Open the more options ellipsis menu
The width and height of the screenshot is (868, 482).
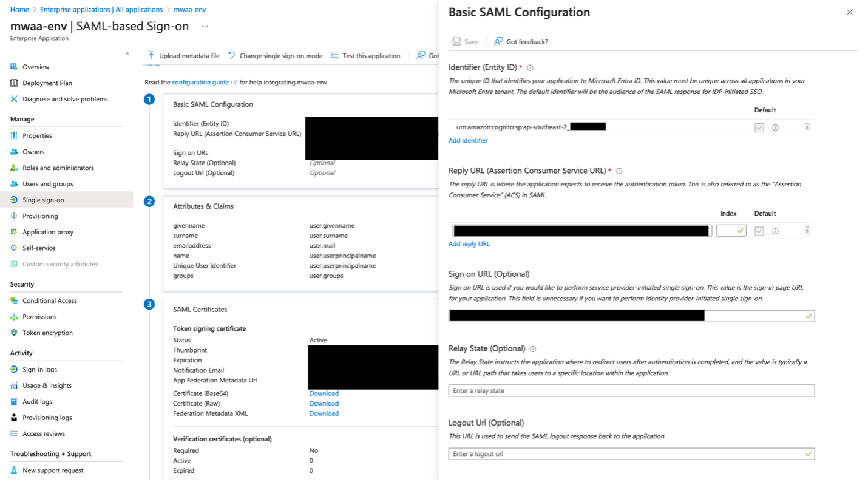click(x=205, y=27)
